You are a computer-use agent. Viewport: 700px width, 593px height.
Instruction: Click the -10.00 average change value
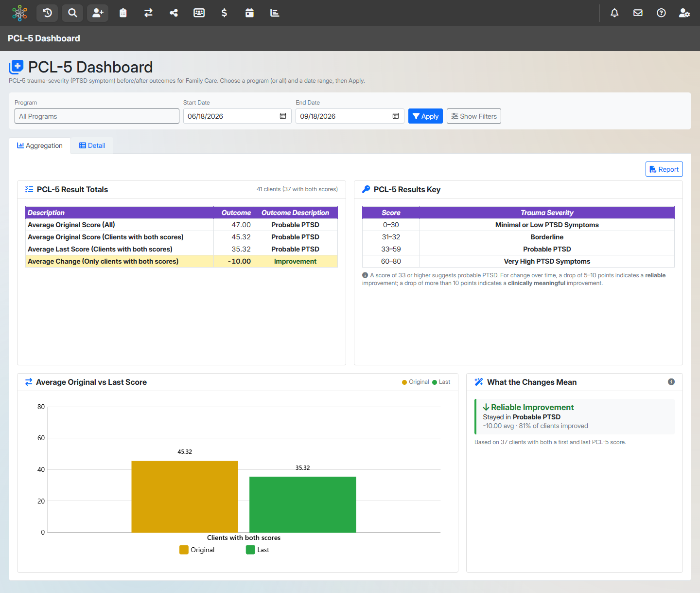click(239, 261)
